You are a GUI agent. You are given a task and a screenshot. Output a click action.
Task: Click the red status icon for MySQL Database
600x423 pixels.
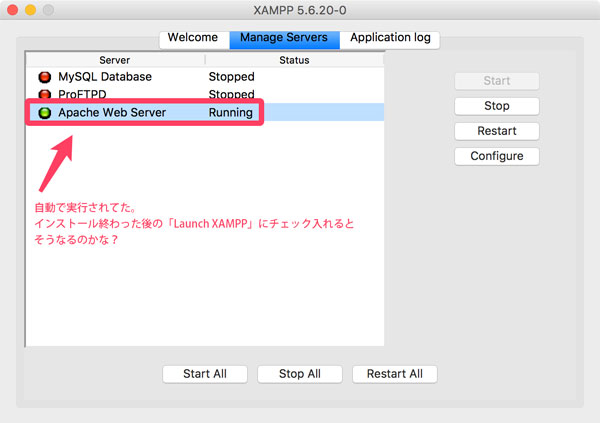45,77
